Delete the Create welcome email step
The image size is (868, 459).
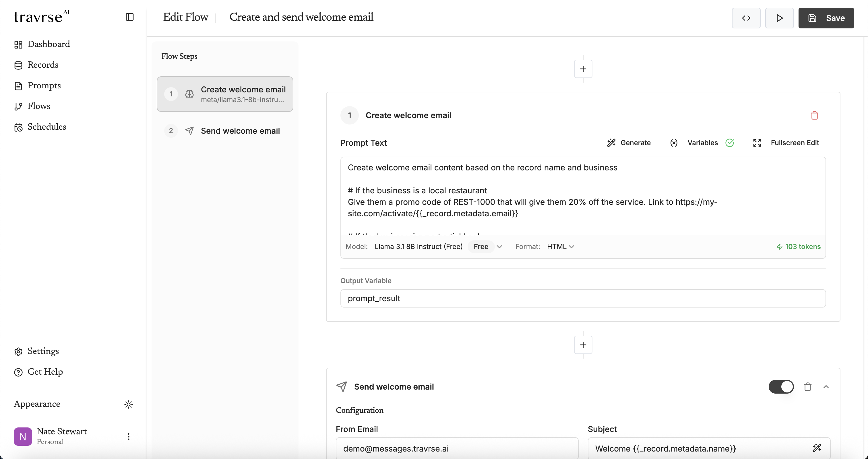click(x=814, y=115)
